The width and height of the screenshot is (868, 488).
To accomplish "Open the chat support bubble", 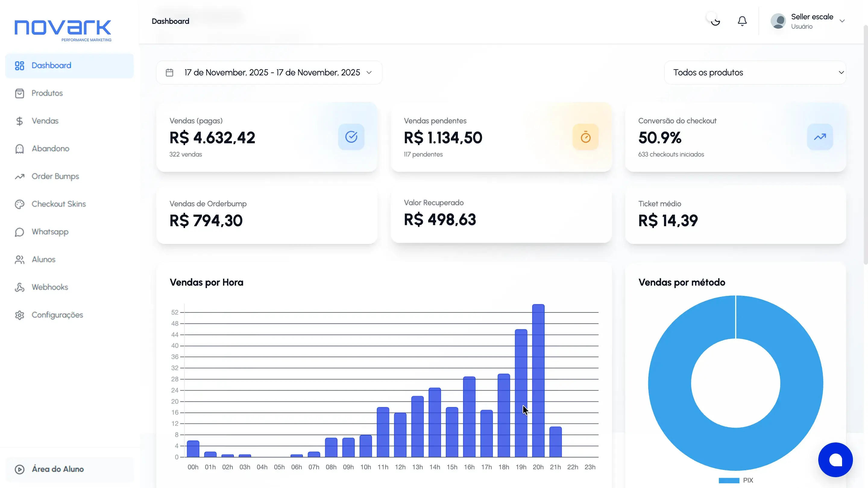I will (835, 460).
